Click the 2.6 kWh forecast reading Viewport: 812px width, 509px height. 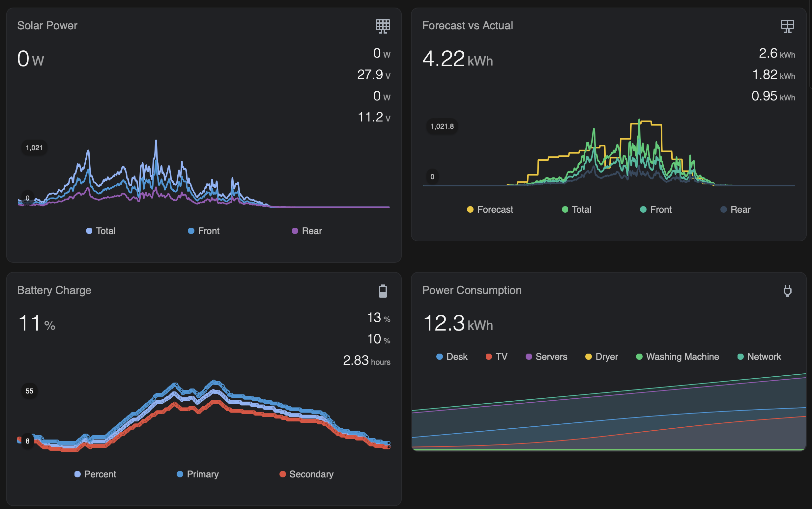coord(777,53)
